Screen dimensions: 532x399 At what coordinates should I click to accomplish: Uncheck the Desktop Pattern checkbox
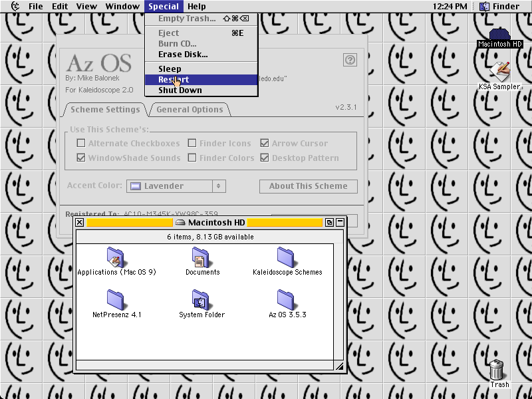pyautogui.click(x=265, y=158)
